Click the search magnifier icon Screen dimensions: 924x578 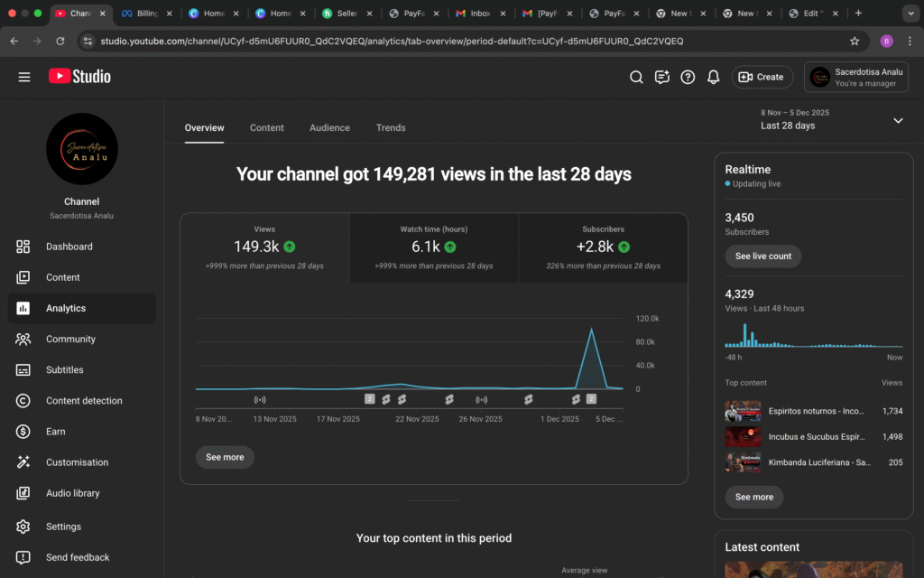coord(636,77)
